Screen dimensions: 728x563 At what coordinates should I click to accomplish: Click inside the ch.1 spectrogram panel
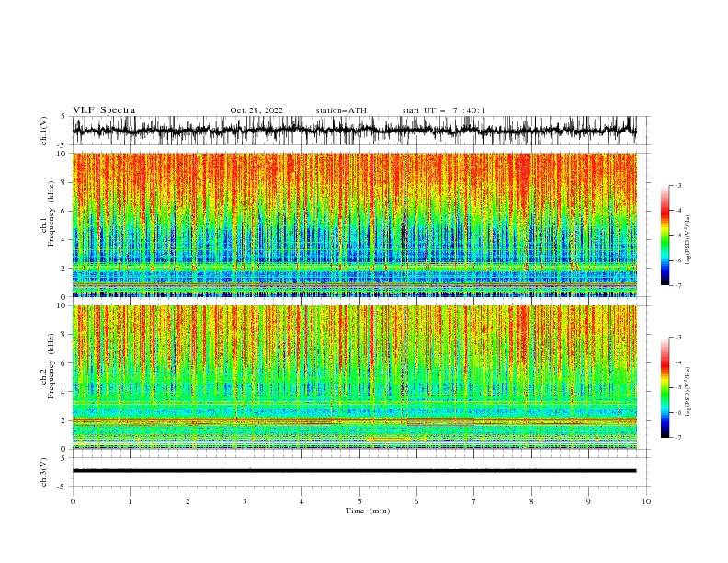tap(355, 224)
